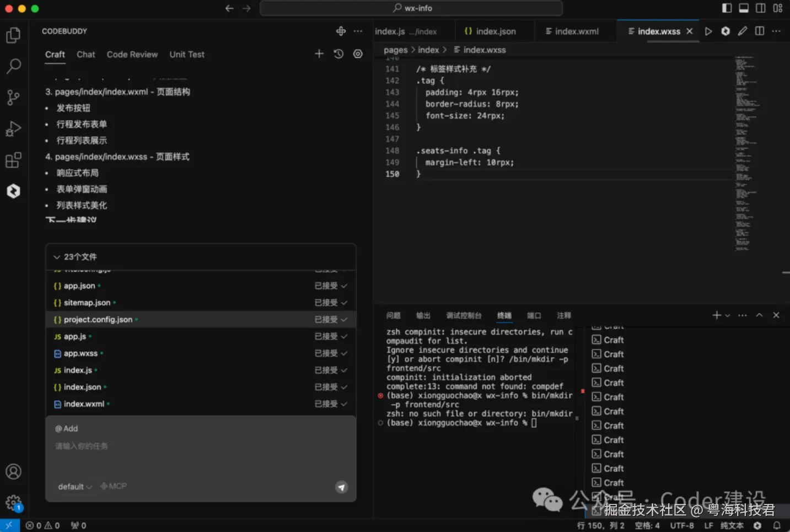This screenshot has width=790, height=532.
Task: Open editor more actions ellipsis
Action: 776,31
